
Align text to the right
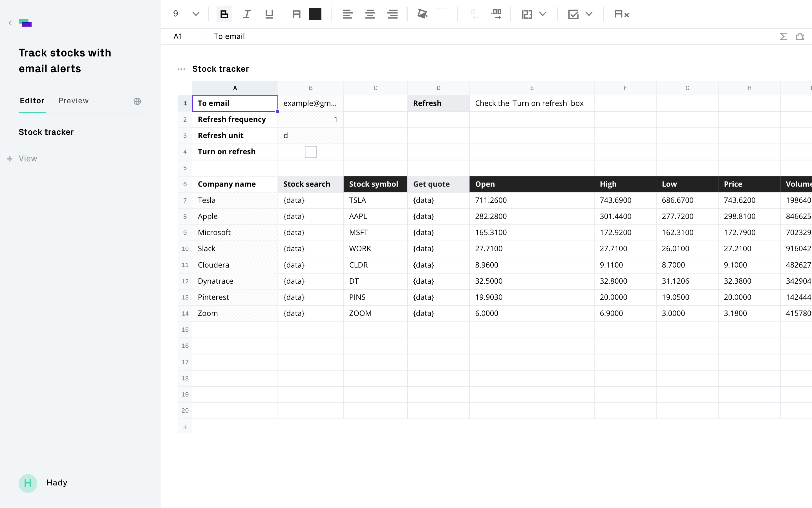click(392, 14)
